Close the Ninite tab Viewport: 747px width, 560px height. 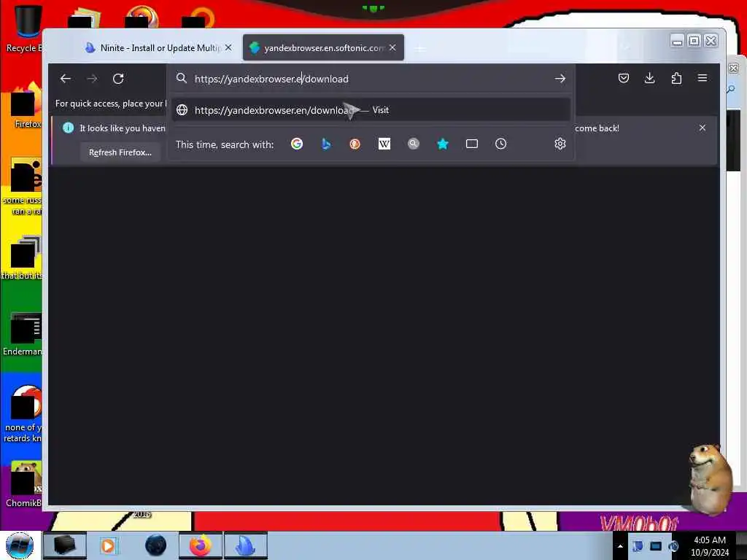click(x=228, y=47)
